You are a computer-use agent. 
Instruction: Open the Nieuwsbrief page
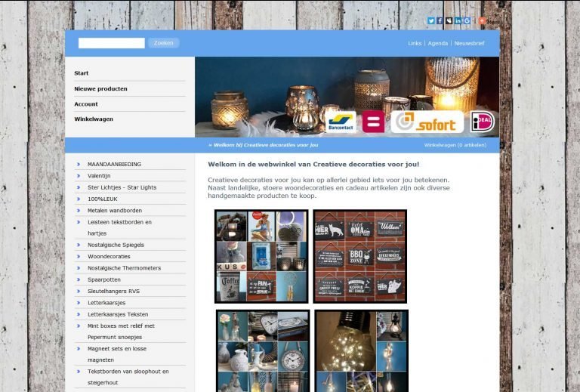coord(470,43)
